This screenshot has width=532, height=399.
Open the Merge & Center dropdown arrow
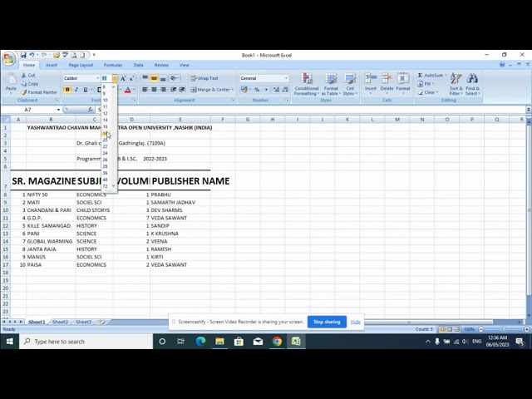[233, 90]
